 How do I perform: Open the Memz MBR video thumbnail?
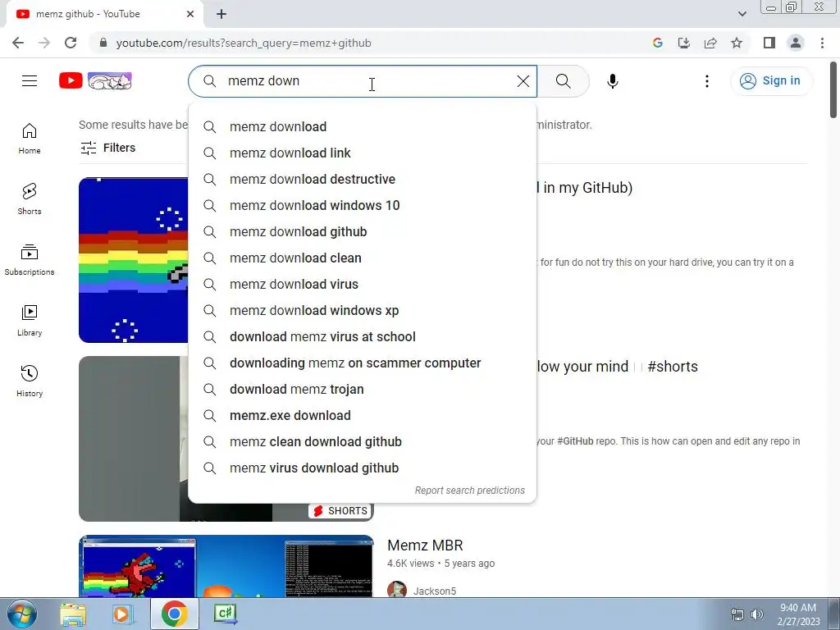point(226,566)
